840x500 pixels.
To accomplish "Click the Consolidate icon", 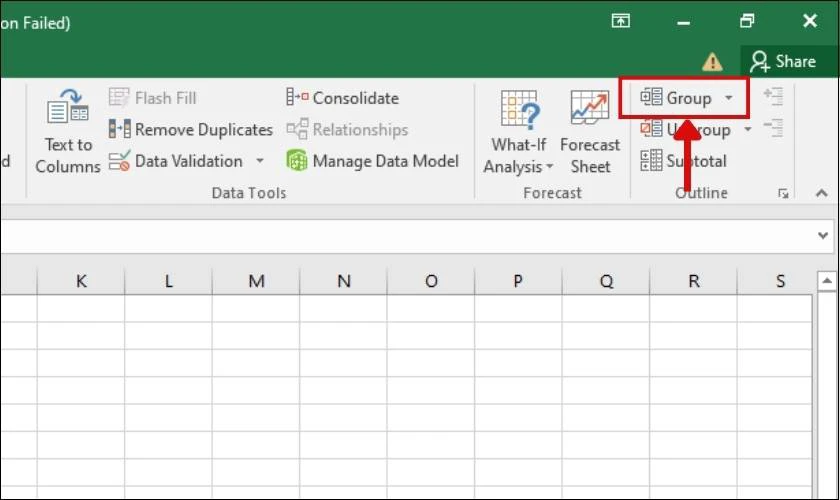I will point(297,98).
